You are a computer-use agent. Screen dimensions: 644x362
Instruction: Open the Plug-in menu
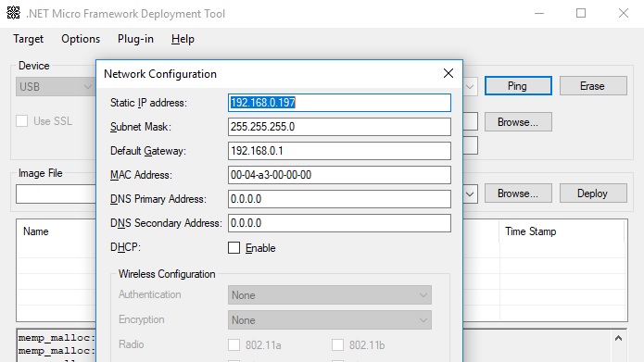pyautogui.click(x=135, y=39)
